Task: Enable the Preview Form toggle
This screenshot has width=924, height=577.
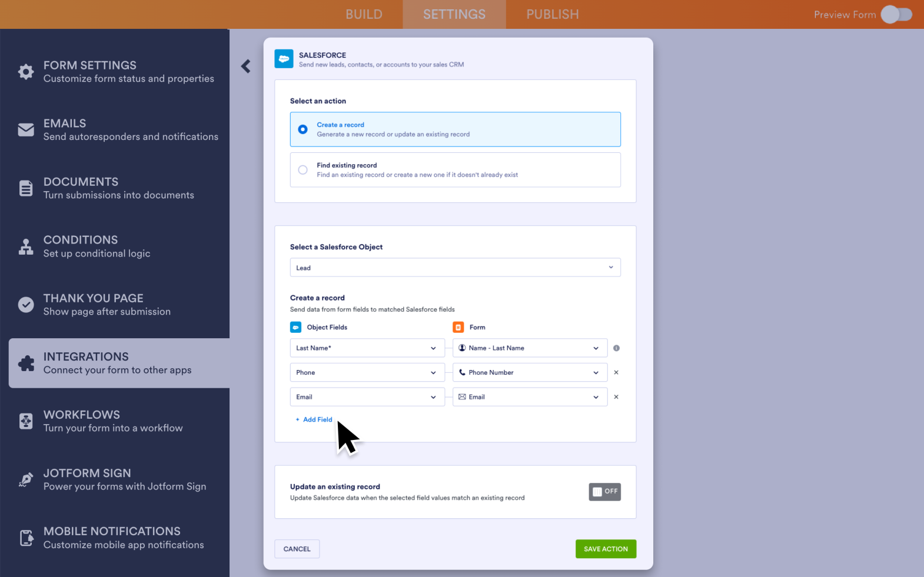Action: coord(896,15)
